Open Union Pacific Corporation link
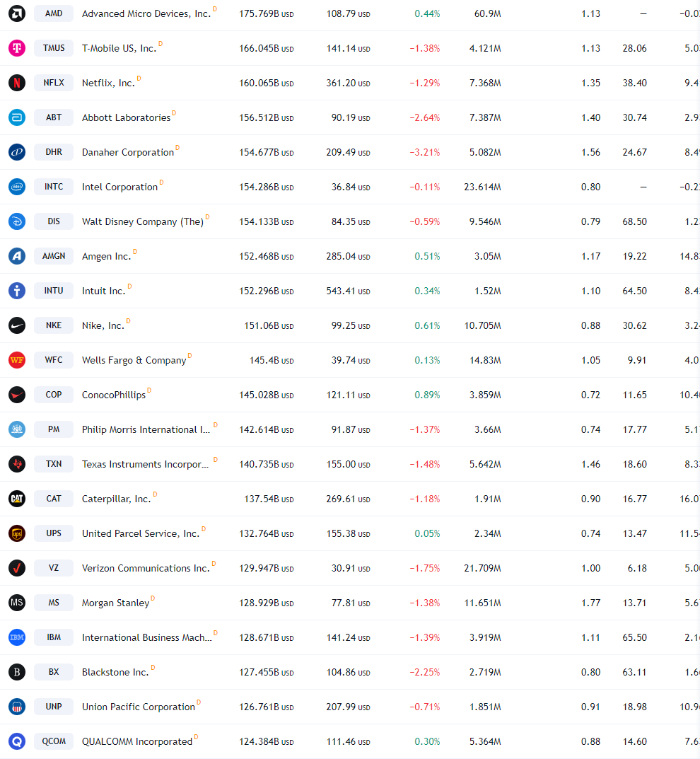 tap(139, 707)
